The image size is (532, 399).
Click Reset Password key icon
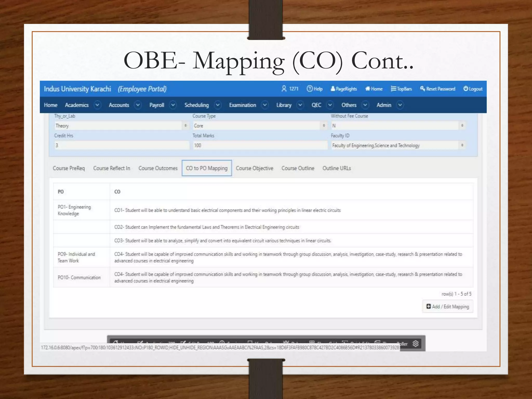click(422, 89)
